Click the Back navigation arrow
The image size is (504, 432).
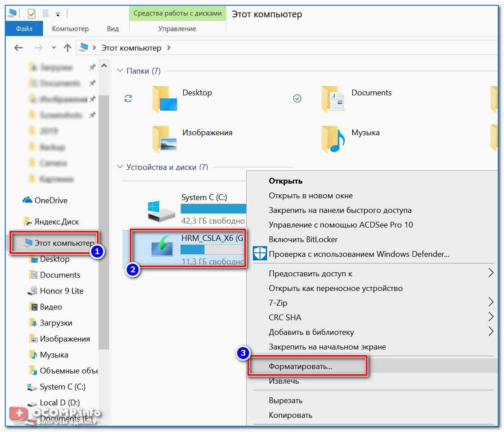pos(18,48)
